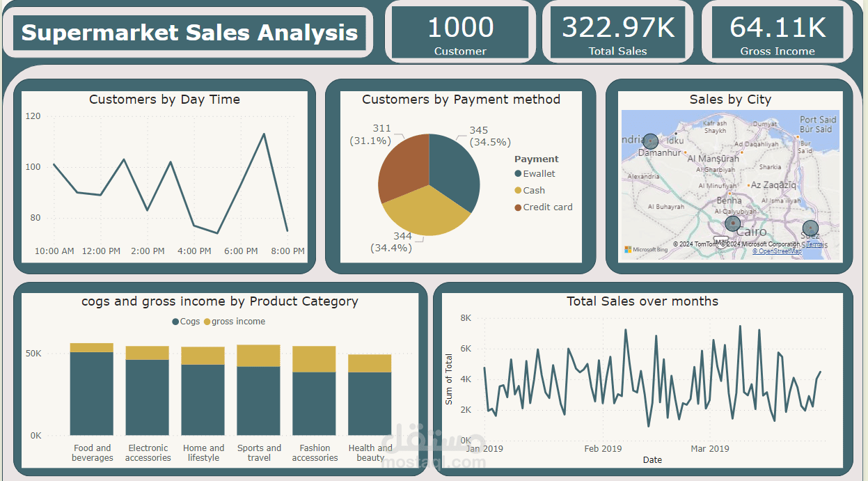The width and height of the screenshot is (868, 481).
Task: Open the OpenStreetMap attribution link
Action: coord(777,251)
